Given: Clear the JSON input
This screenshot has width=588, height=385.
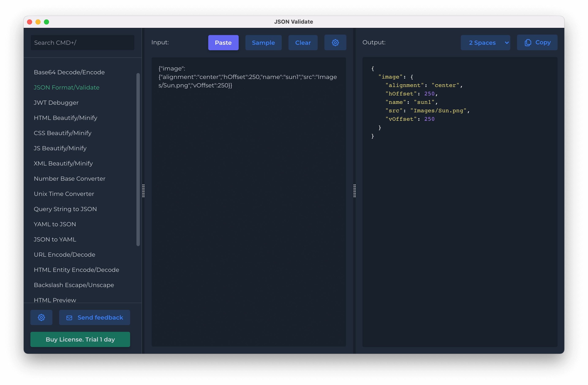Looking at the screenshot, I should coord(303,42).
